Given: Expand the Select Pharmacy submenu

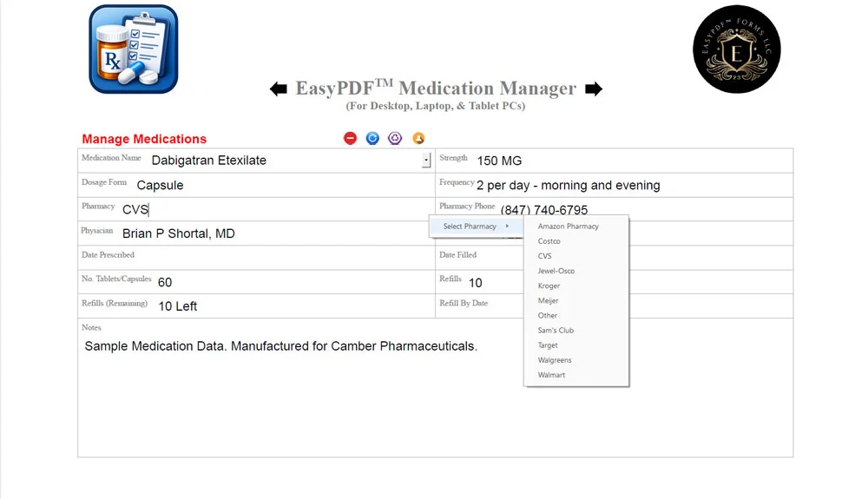Looking at the screenshot, I should click(476, 227).
